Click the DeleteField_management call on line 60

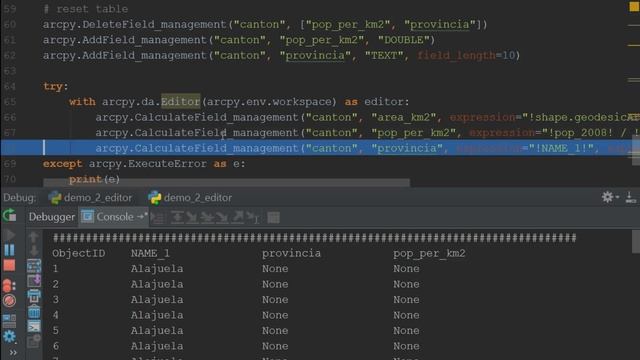154,24
